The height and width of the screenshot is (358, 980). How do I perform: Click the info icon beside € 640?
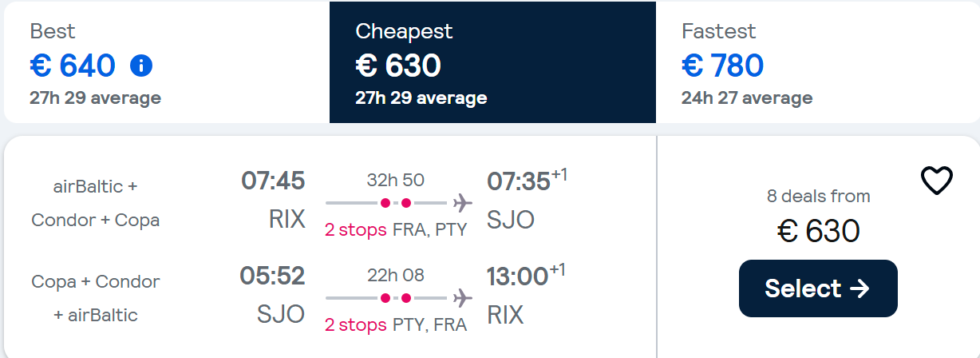(x=140, y=66)
